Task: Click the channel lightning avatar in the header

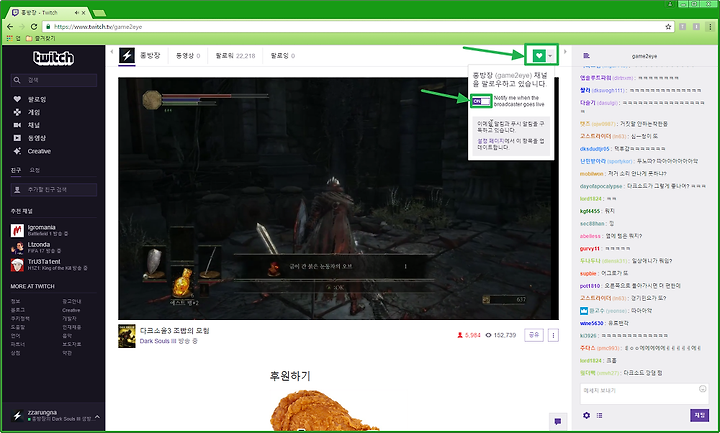Action: pyautogui.click(x=127, y=56)
